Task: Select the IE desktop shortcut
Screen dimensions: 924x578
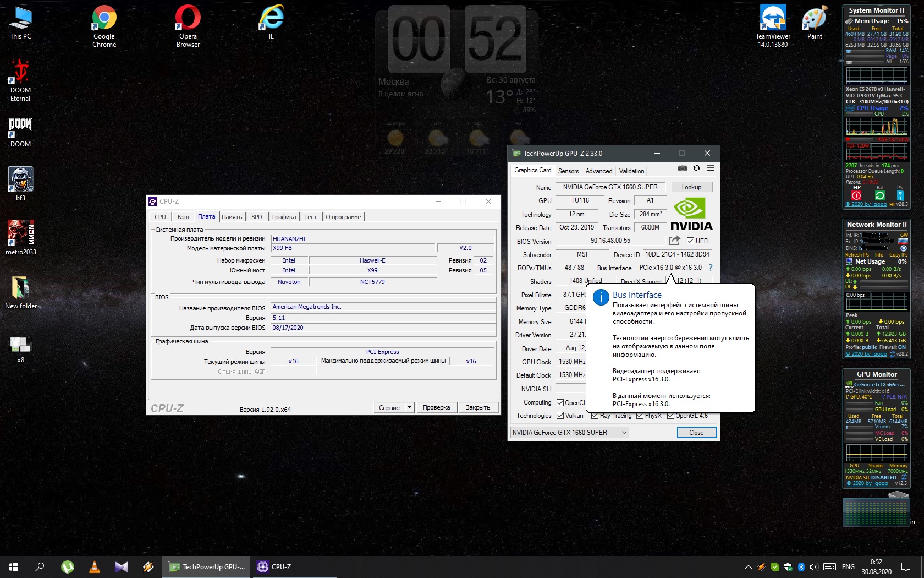Action: coord(271,23)
